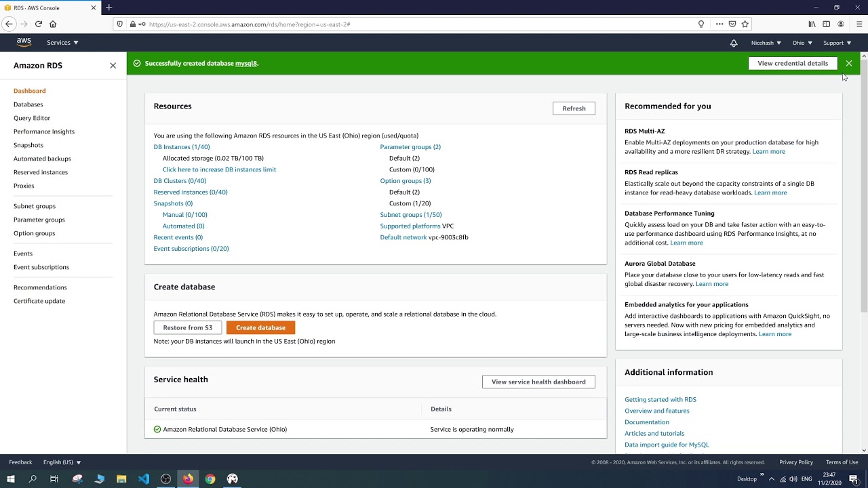Click the browser home icon
Viewport: 868px width, 488px height.
pos(53,24)
